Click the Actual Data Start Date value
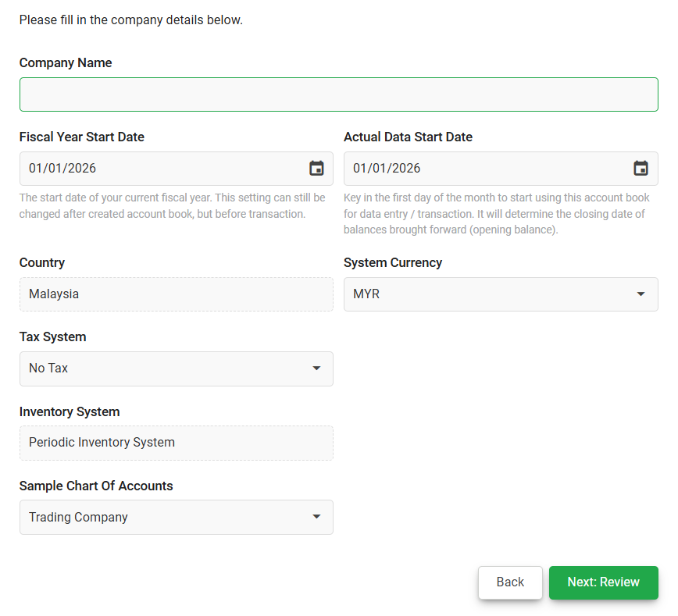Image resolution: width=678 pixels, height=616 pixels. [387, 168]
